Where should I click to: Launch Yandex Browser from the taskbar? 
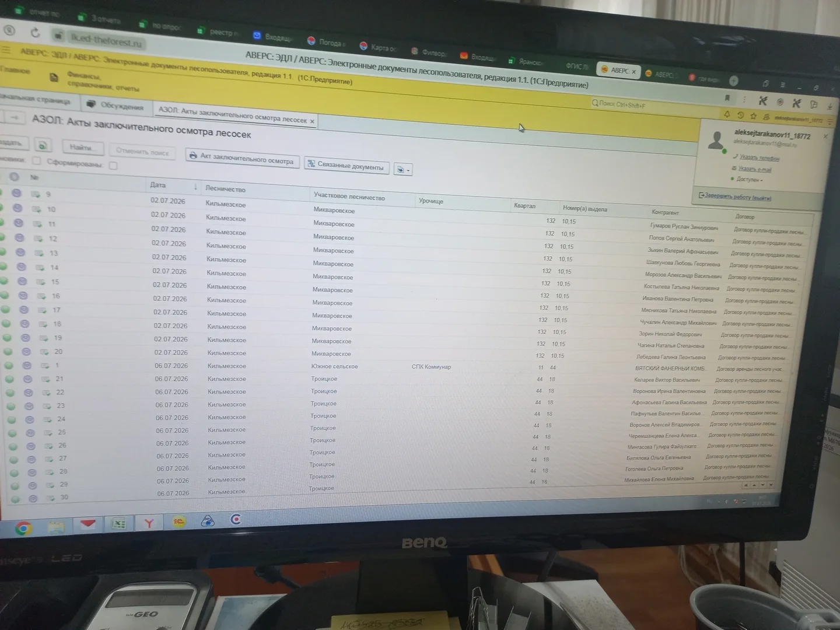(149, 523)
